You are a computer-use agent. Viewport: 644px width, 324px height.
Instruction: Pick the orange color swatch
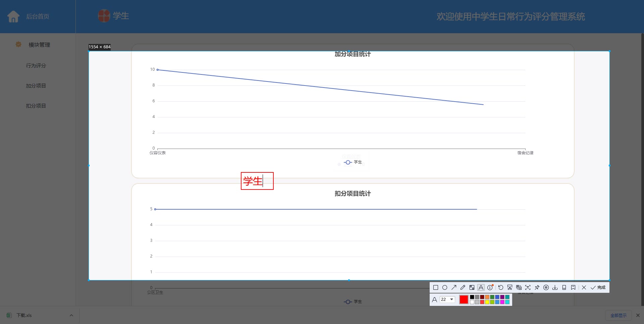[x=487, y=297]
